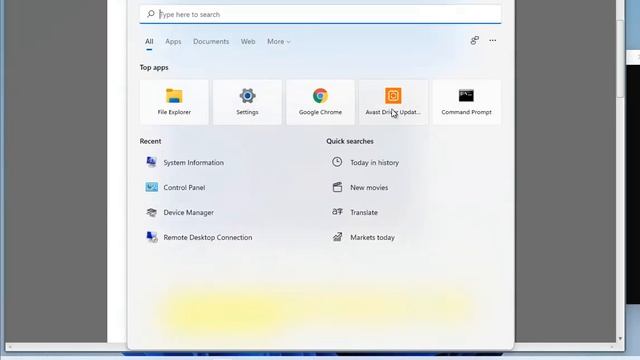Open the Translate quick search
Screen dimensions: 640x360
pyautogui.click(x=364, y=212)
